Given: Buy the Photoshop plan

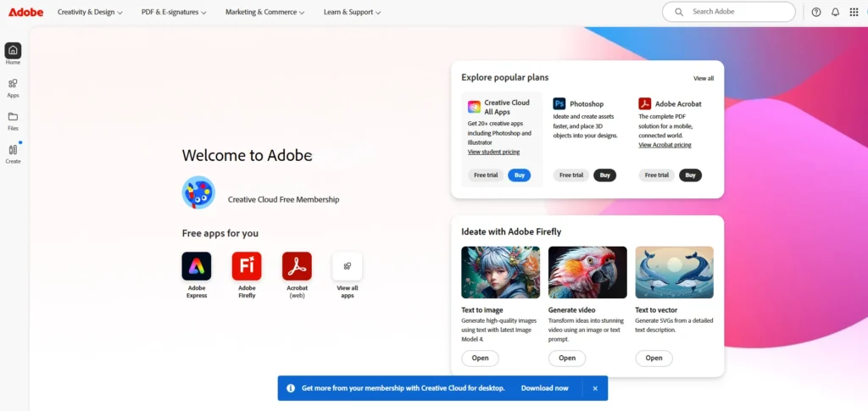Looking at the screenshot, I should click(605, 175).
